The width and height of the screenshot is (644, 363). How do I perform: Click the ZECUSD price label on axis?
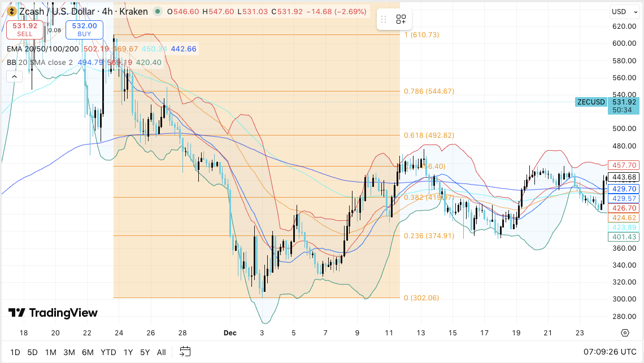(x=591, y=102)
